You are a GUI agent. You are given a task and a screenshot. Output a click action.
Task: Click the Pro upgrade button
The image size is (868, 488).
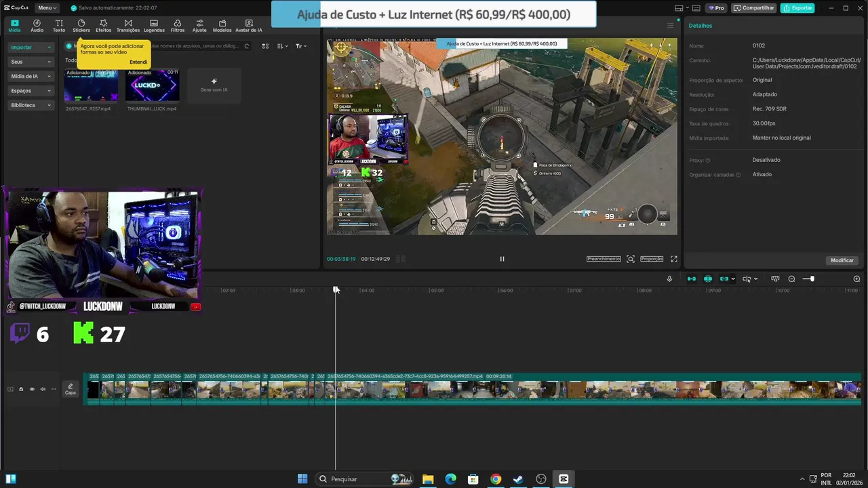[716, 8]
